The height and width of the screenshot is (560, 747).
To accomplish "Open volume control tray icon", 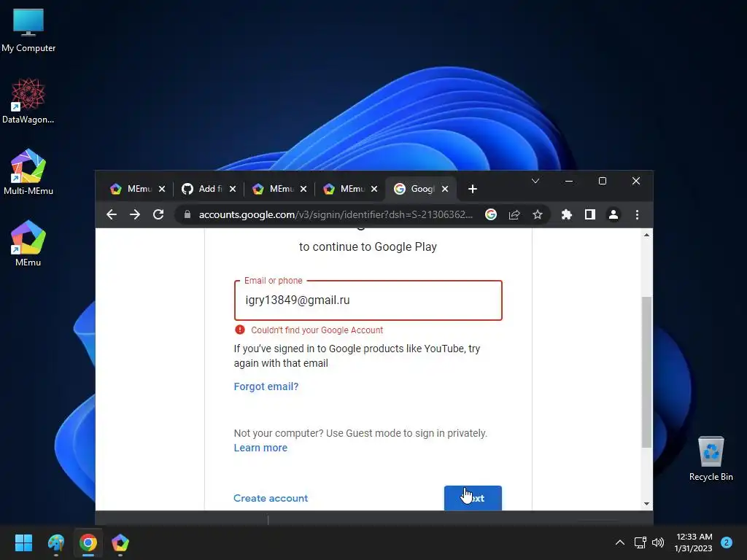I will [x=657, y=542].
